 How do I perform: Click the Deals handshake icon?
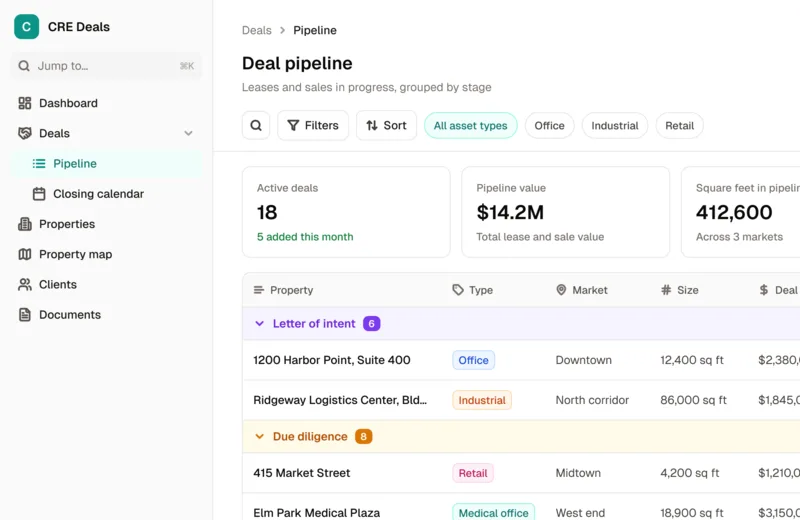click(x=24, y=133)
